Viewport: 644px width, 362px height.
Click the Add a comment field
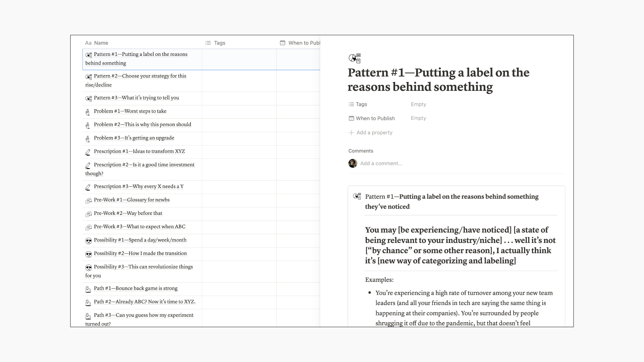click(x=381, y=163)
